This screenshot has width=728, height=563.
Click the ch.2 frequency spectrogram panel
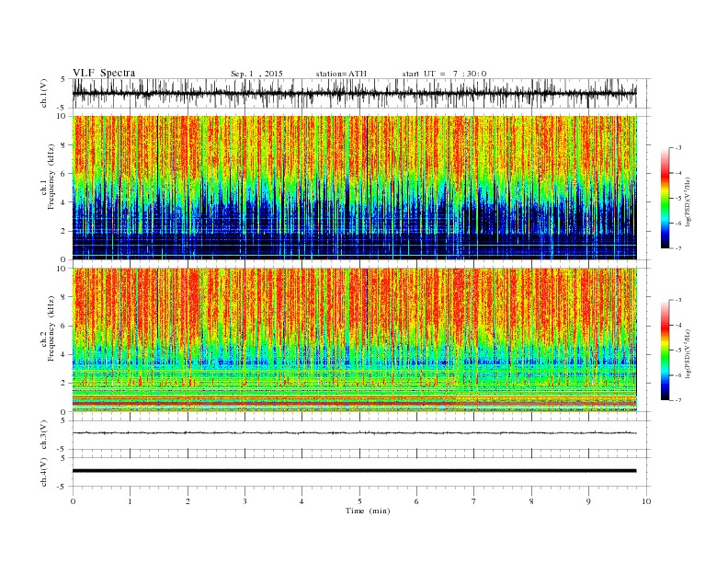pyautogui.click(x=354, y=339)
